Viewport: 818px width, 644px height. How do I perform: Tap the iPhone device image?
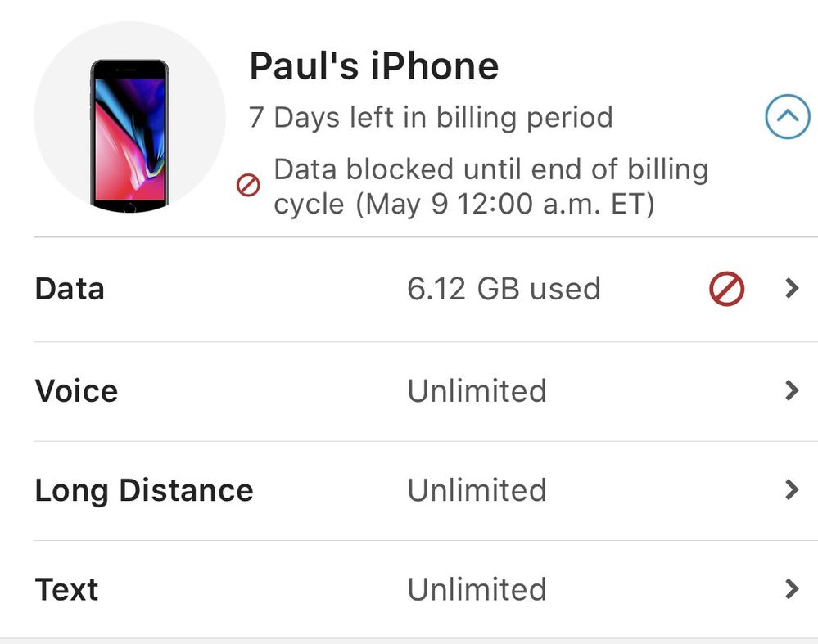pyautogui.click(x=129, y=136)
